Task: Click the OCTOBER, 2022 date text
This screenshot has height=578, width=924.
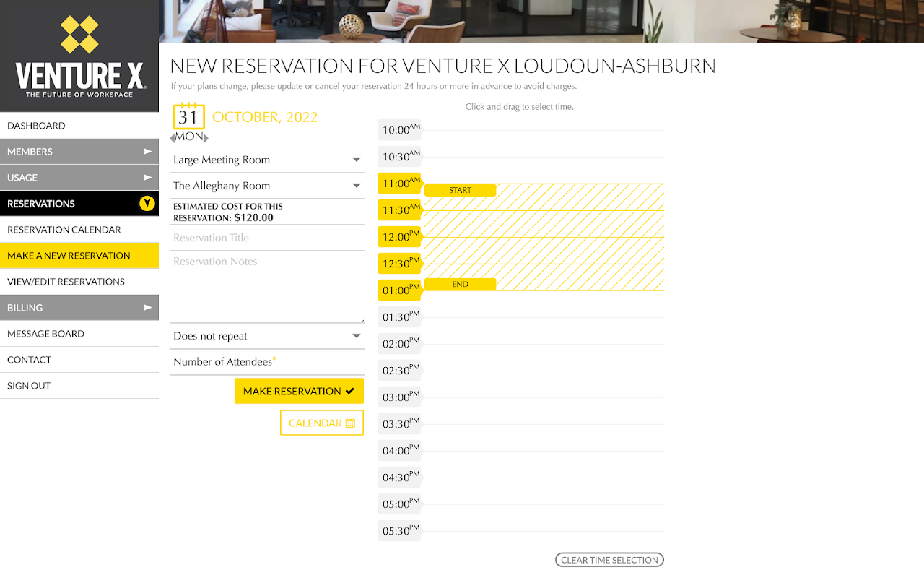Action: [x=265, y=117]
